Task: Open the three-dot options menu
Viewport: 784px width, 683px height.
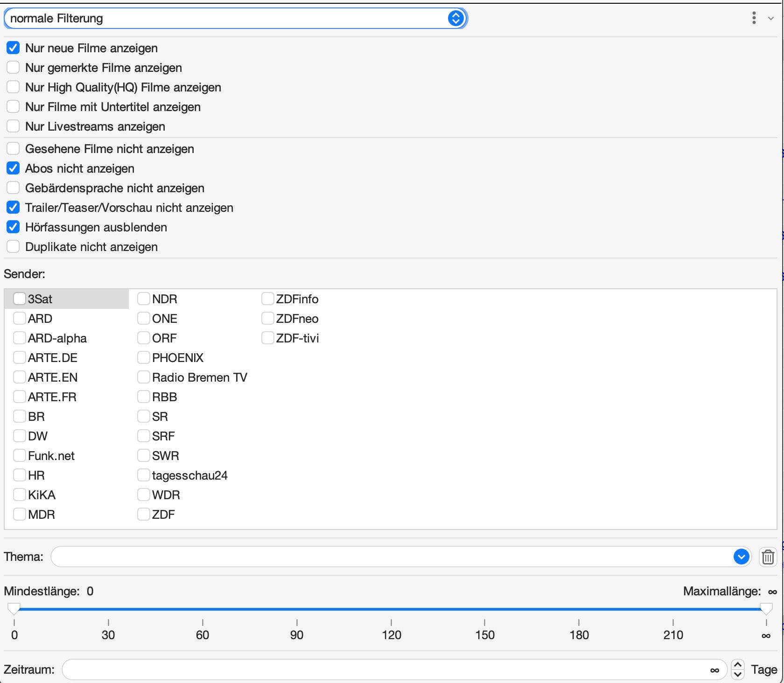Action: [754, 18]
